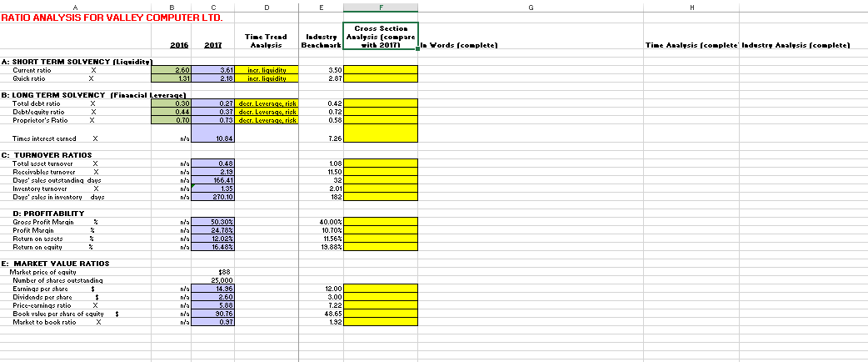Select the Quick ratio 2017 value 2.18
The image size is (868, 362).
point(213,78)
